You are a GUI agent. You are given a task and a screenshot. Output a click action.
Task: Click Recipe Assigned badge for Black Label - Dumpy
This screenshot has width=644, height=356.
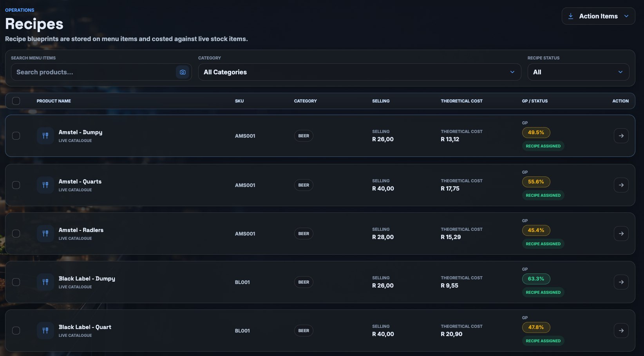[x=543, y=292]
